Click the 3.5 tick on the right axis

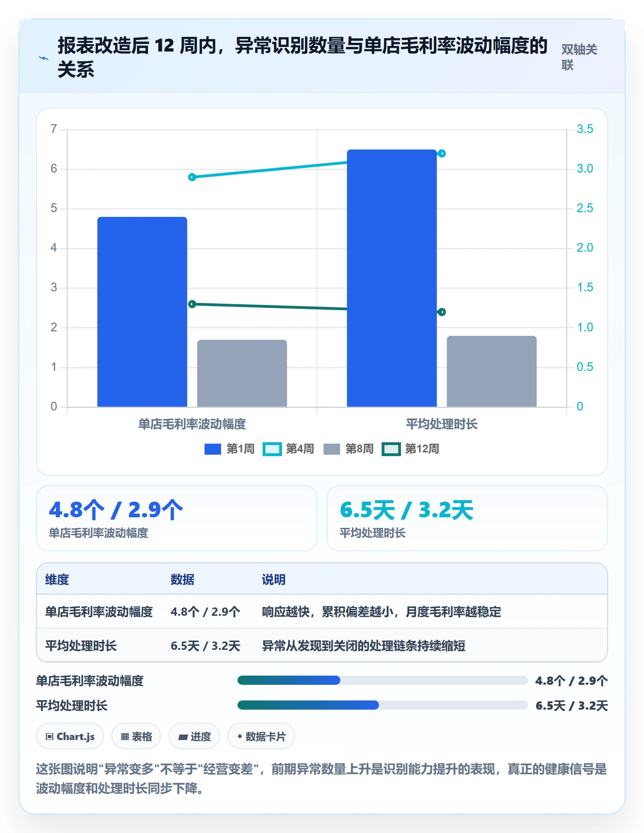click(x=585, y=129)
